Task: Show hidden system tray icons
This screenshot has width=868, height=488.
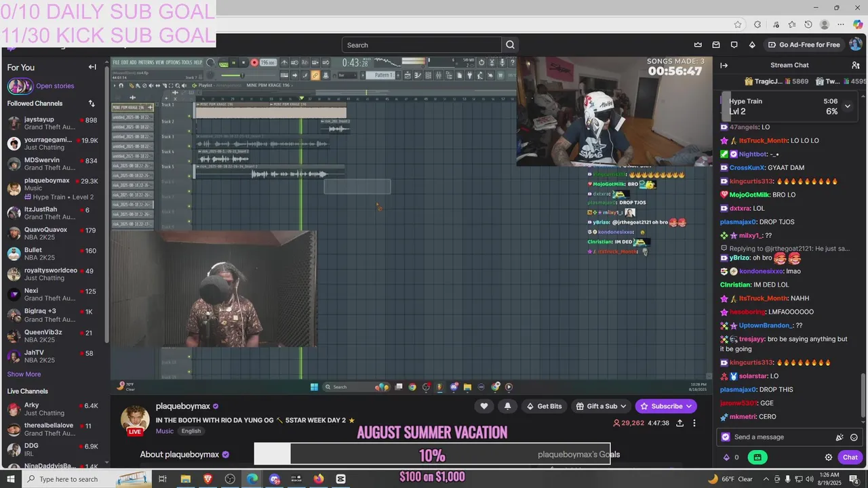Action: pos(767,479)
